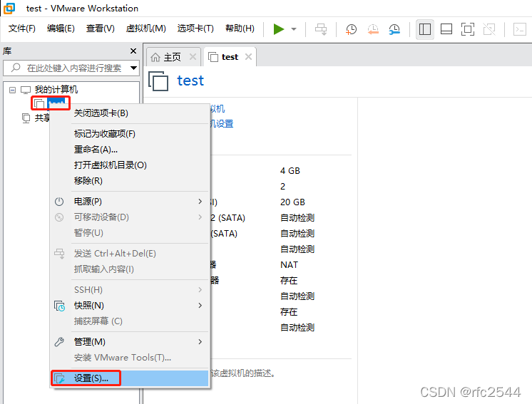Click the library search input field
Screen dimensions: 532x404
(70, 68)
